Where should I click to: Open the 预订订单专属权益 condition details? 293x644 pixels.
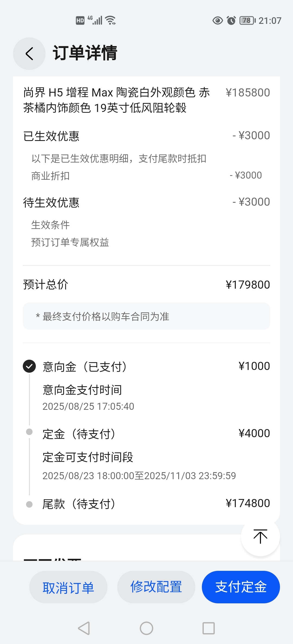tap(70, 242)
